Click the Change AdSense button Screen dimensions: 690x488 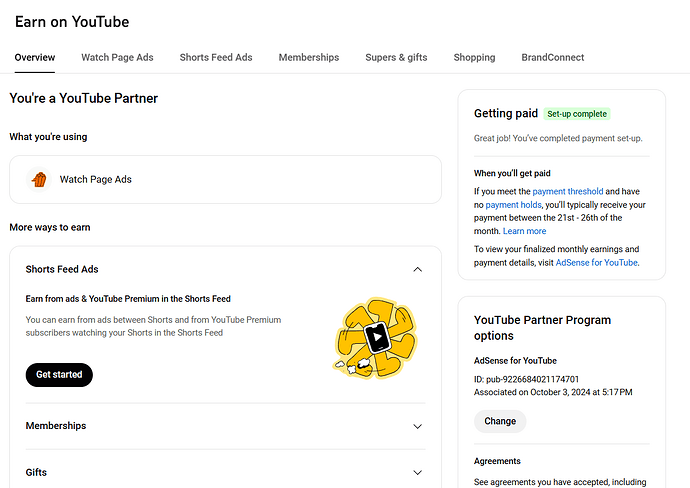(500, 421)
